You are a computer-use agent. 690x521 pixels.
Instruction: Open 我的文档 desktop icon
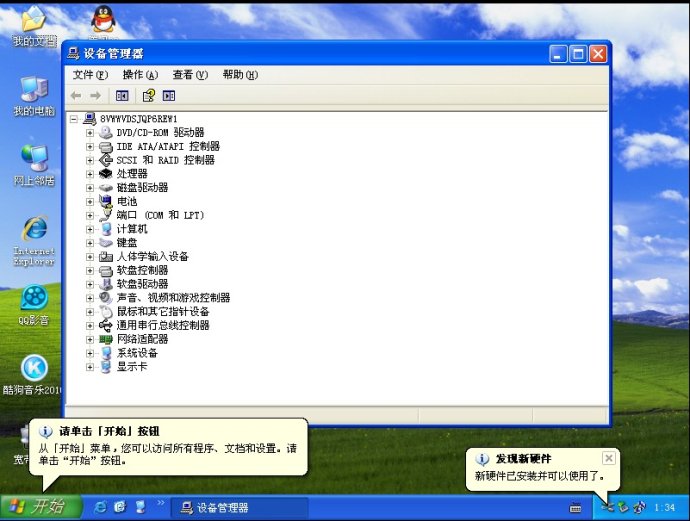point(34,26)
